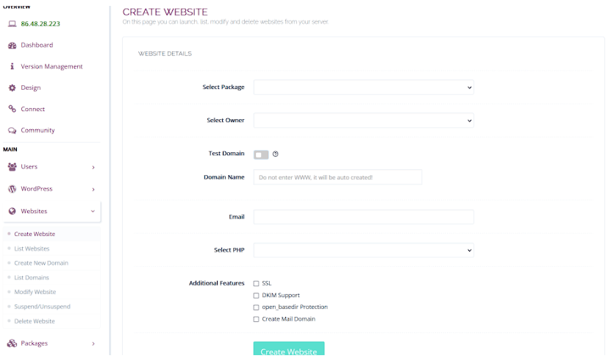Viewport: 611px width, 364px height.
Task: Toggle the Test Domain switch
Action: 261,154
